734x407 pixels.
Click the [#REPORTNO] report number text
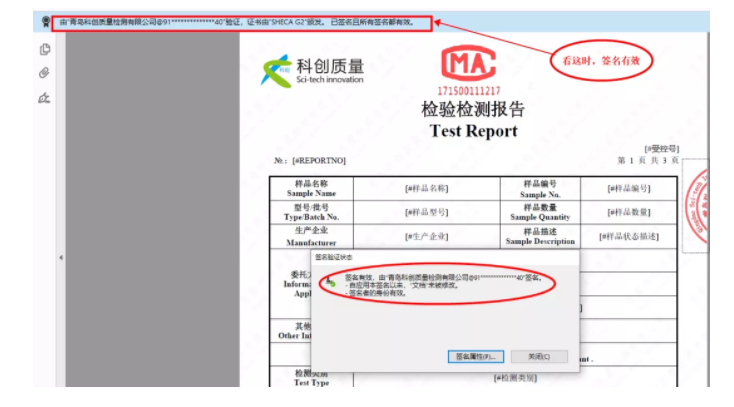[x=319, y=161]
